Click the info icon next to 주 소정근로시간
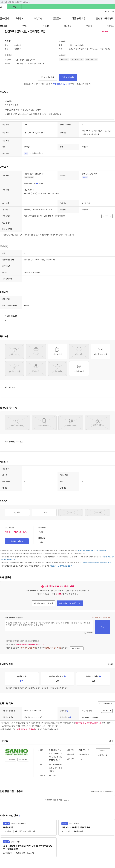 click(x=37, y=184)
